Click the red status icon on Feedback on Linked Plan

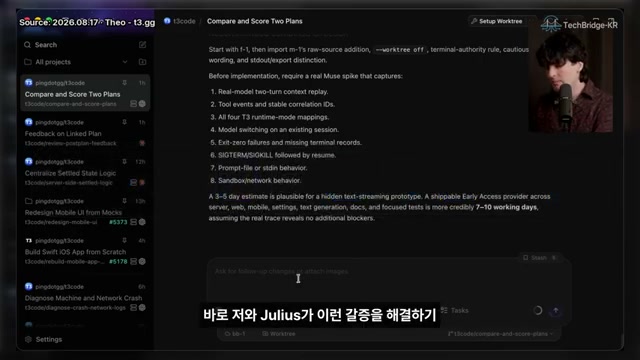[142, 143]
